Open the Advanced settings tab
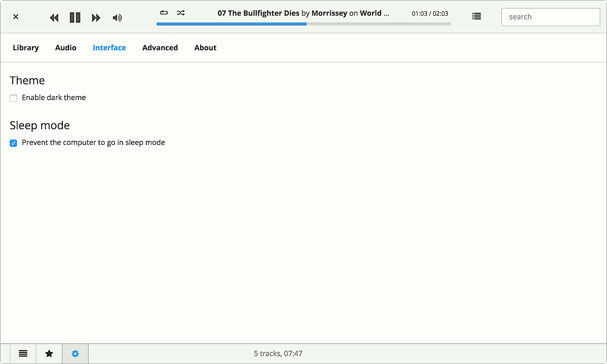607x364 pixels. (160, 48)
